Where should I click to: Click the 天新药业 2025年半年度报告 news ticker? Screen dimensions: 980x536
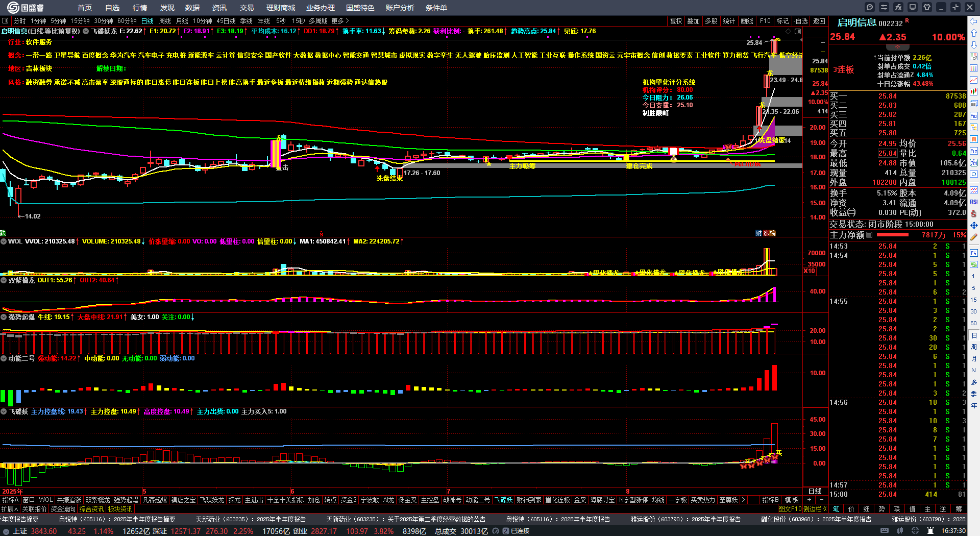[x=251, y=519]
